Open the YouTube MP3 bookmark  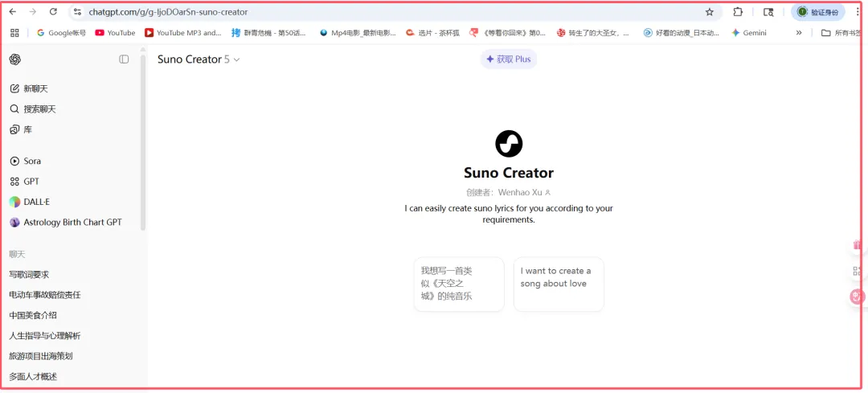182,33
